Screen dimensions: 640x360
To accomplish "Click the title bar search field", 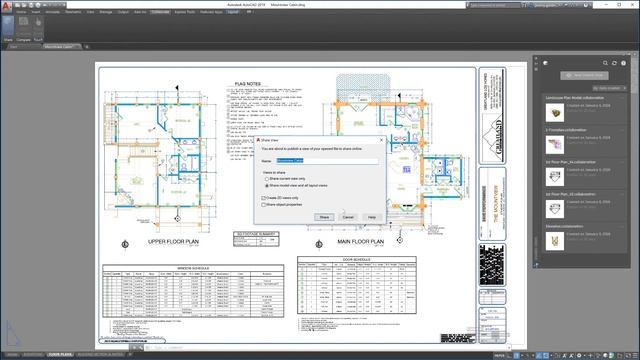I will point(494,5).
